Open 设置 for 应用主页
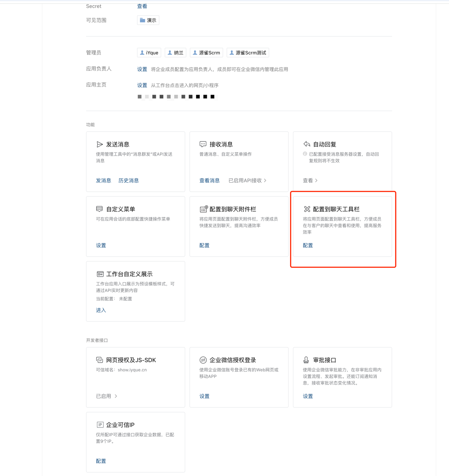 142,85
